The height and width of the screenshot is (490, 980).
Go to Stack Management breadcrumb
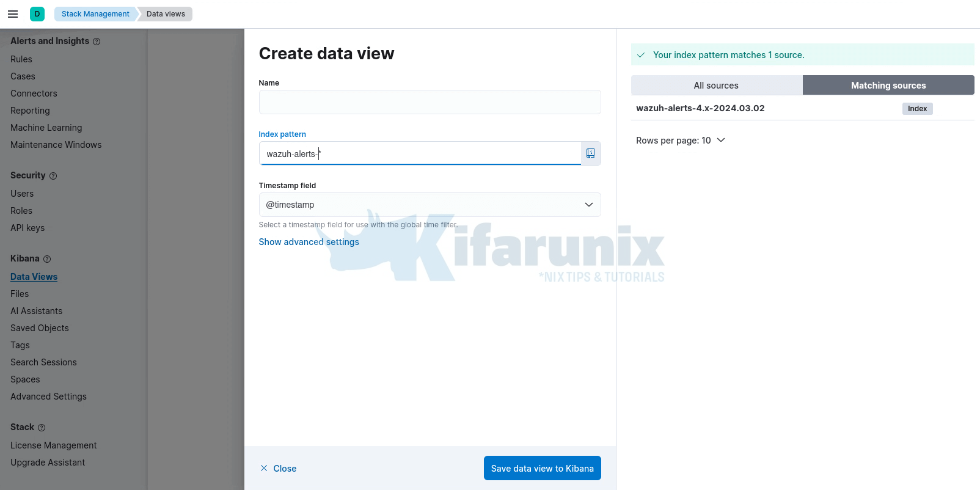[95, 14]
